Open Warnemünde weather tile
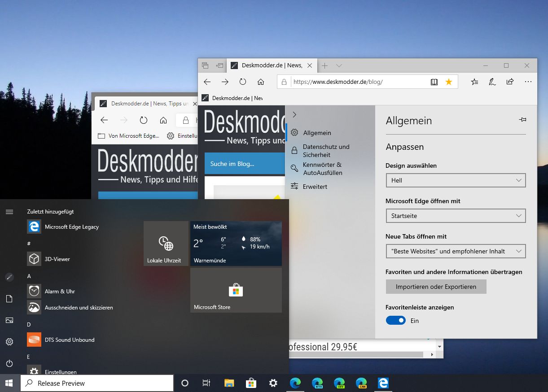 click(x=236, y=244)
